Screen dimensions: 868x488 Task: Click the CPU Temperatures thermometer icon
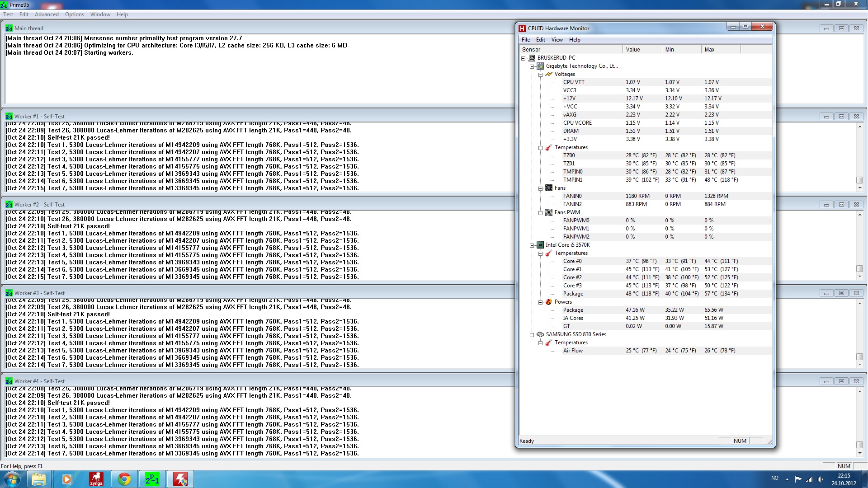pos(549,253)
